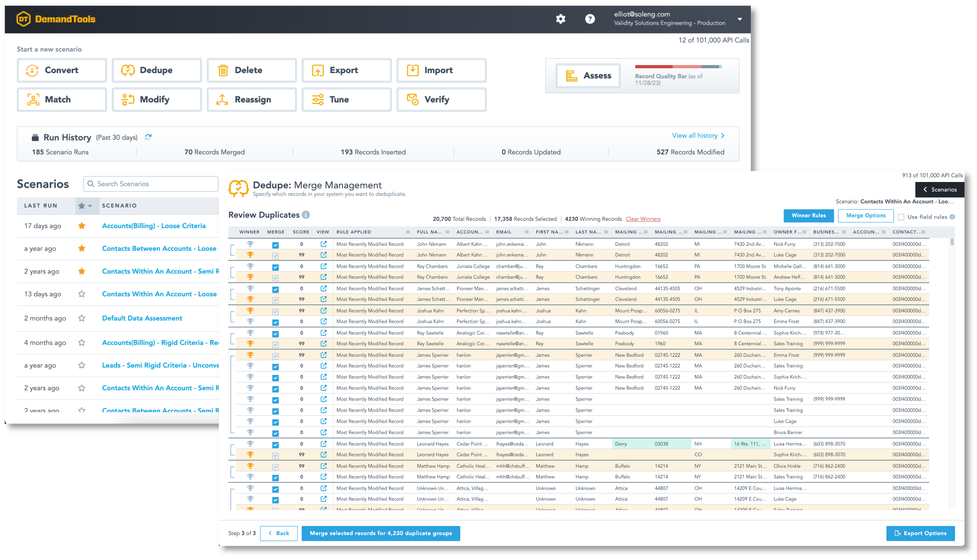Open Merge Options
Image resolution: width=977 pixels, height=560 pixels.
865,216
